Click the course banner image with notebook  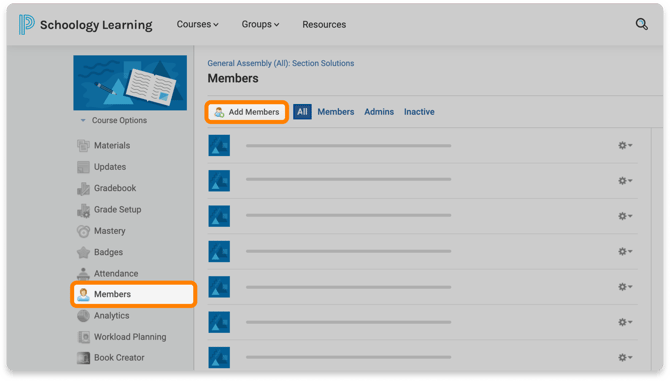point(130,83)
